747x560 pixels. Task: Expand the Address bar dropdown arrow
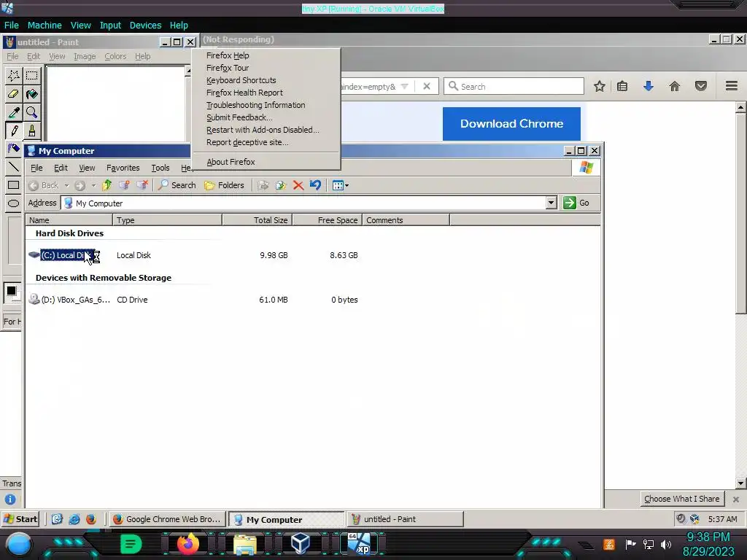(551, 203)
